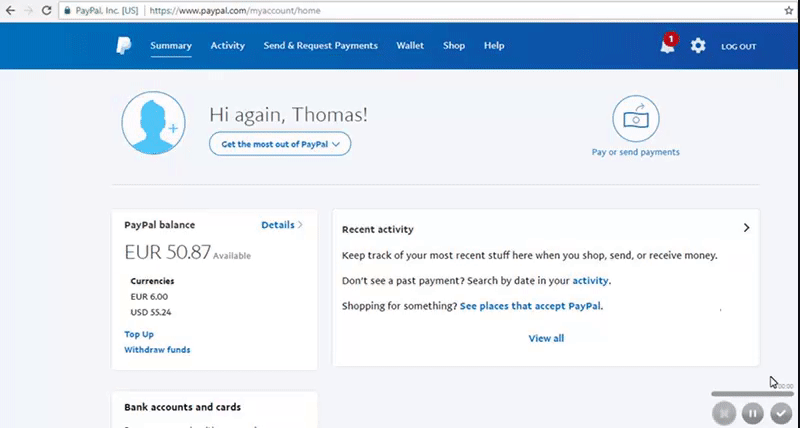Reload the page with refresh icon

tap(46, 10)
